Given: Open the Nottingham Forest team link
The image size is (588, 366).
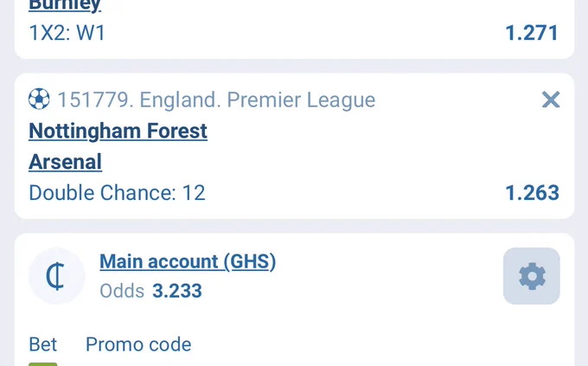Looking at the screenshot, I should coord(118,131).
